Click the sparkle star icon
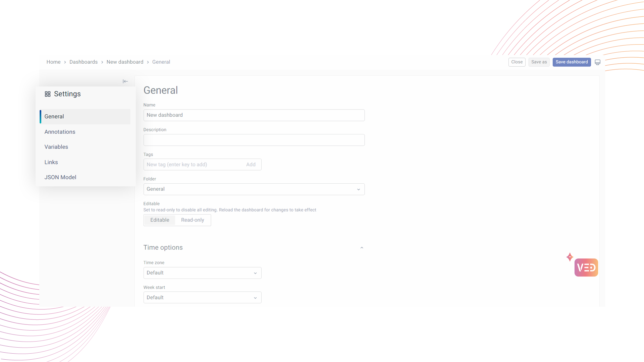Viewport: 644px width, 362px height. coord(570,257)
